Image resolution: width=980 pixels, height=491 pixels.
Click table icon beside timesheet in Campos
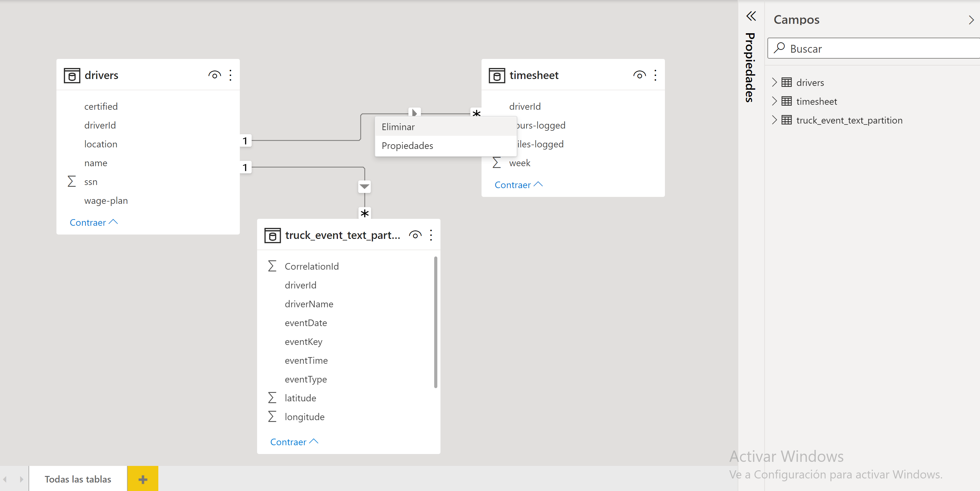(786, 101)
